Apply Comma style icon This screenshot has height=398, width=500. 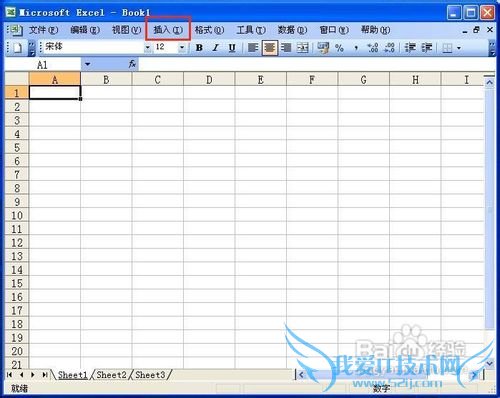tap(356, 48)
